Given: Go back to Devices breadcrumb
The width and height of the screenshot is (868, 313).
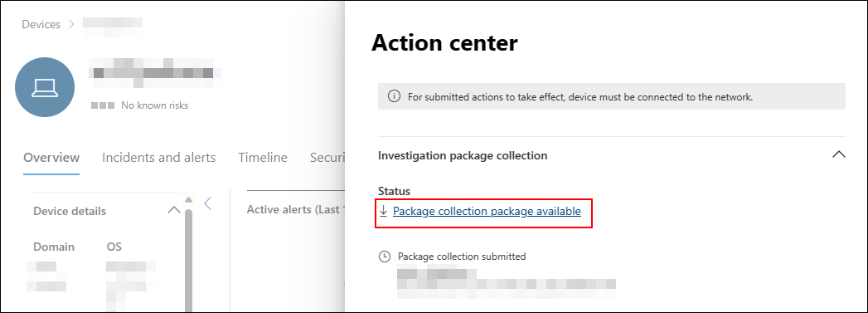Looking at the screenshot, I should pos(41,24).
